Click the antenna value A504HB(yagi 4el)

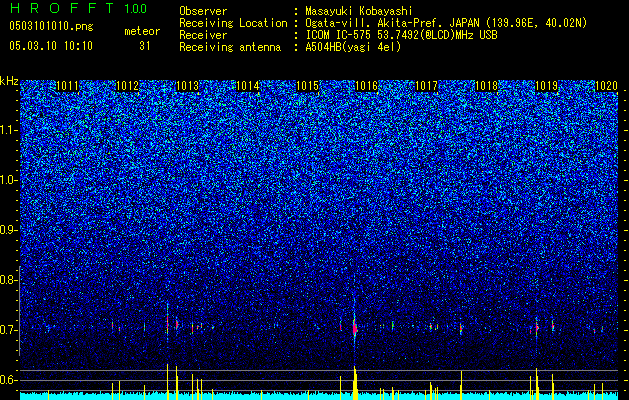[x=353, y=47]
